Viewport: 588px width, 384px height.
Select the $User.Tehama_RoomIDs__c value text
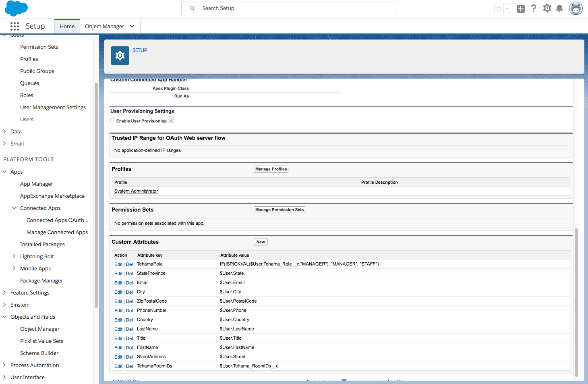point(249,366)
